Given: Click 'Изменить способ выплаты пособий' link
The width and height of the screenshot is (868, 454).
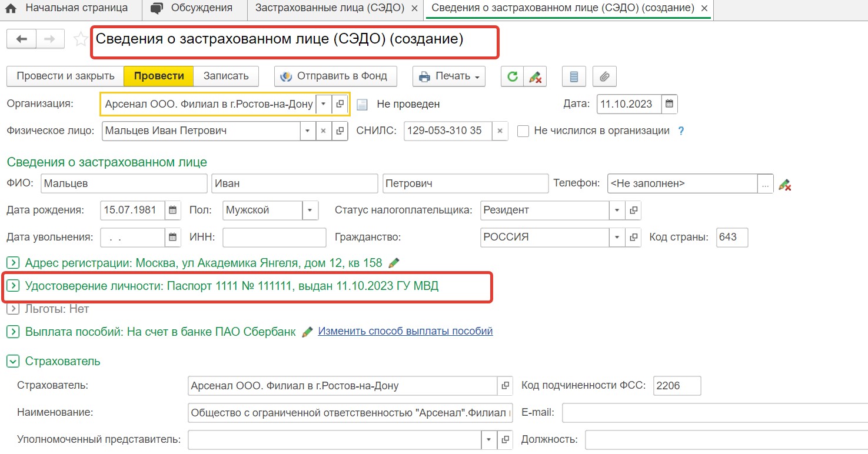Looking at the screenshot, I should pos(405,331).
